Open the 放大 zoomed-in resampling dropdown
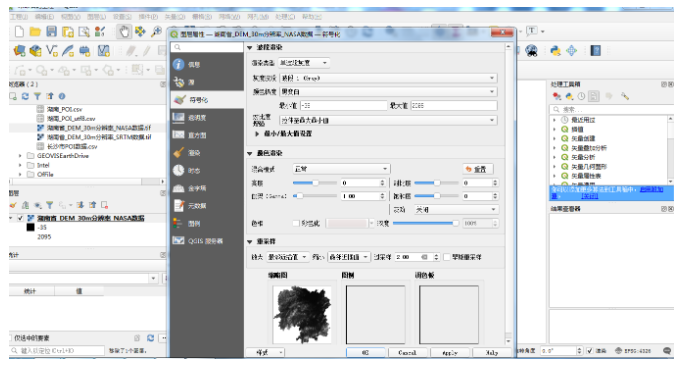The width and height of the screenshot is (680, 368). coord(288,257)
